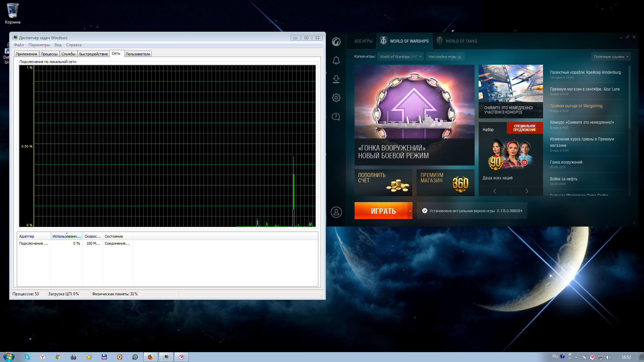Click Windows Start orb

point(9,357)
